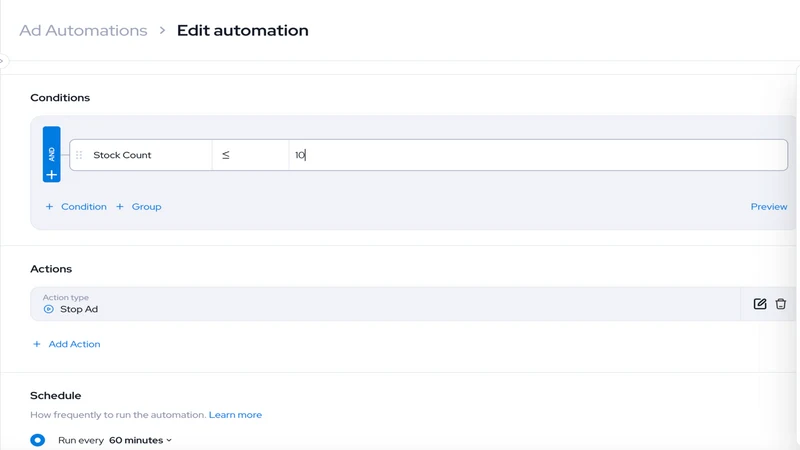Delete the Stop Ad action
The height and width of the screenshot is (450, 800).
(x=781, y=304)
